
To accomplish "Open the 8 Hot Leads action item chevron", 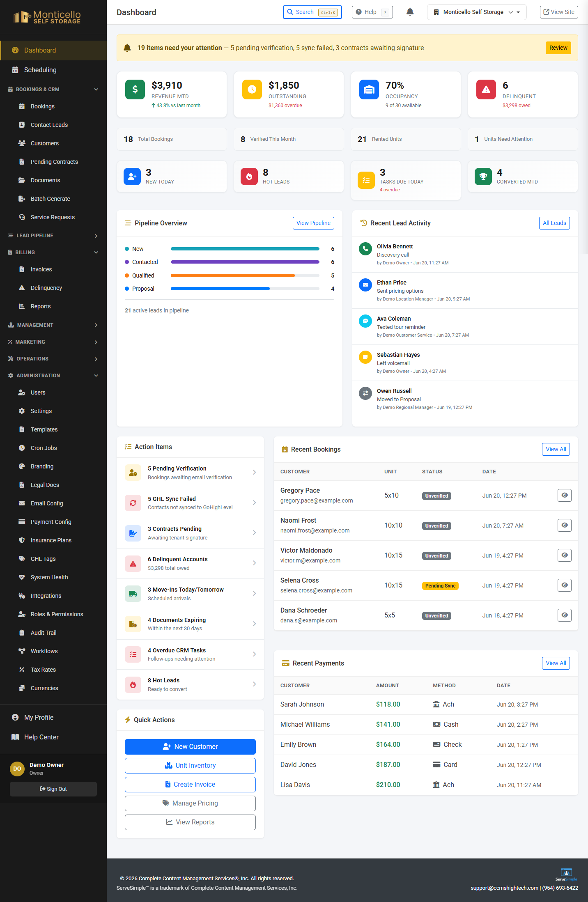I will (255, 684).
